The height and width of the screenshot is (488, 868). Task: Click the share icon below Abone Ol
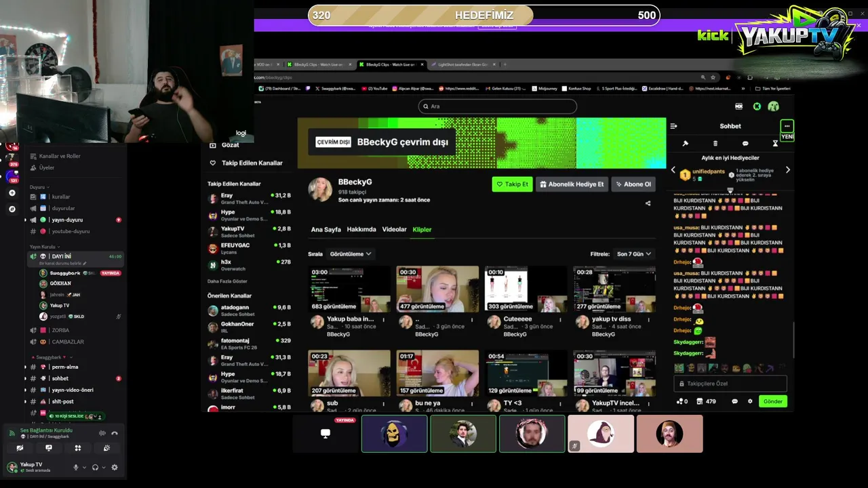coord(648,203)
